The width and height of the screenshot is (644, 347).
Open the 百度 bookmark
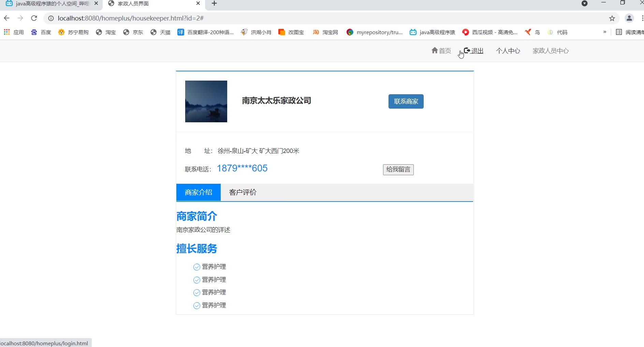click(41, 32)
